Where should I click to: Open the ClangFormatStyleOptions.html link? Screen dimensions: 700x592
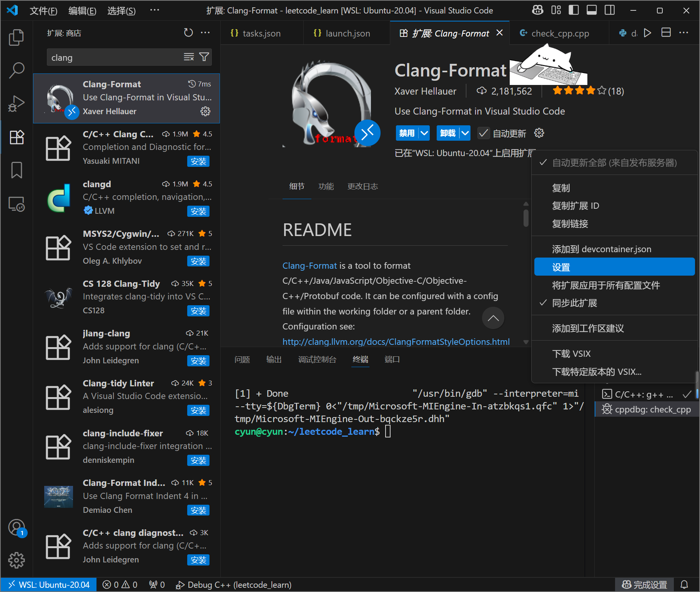[x=396, y=342]
